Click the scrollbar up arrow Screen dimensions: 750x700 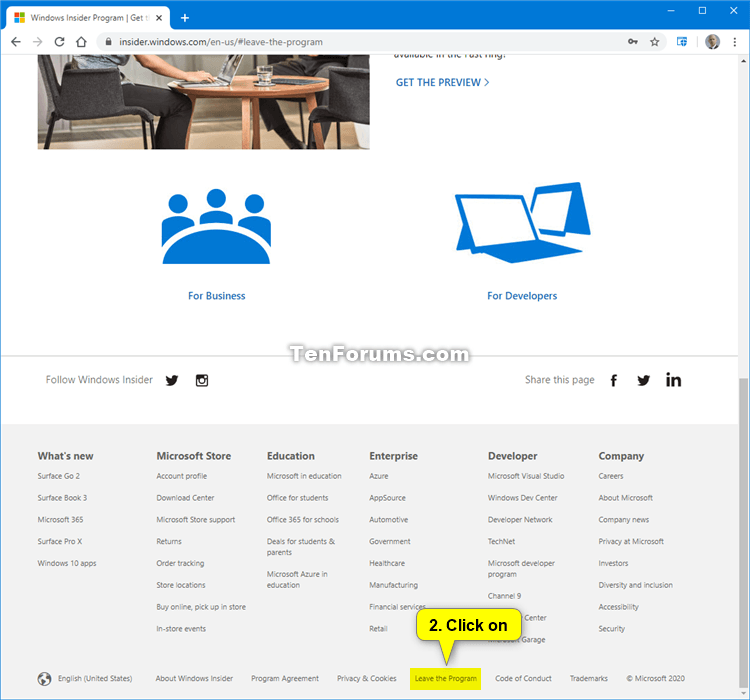point(743,61)
